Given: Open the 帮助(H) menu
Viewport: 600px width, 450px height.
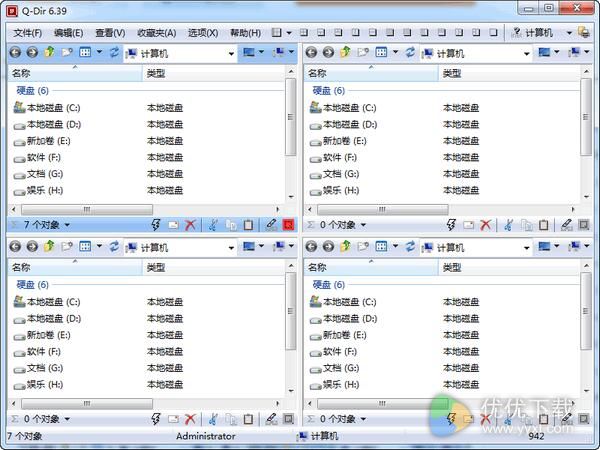Looking at the screenshot, I should [245, 33].
